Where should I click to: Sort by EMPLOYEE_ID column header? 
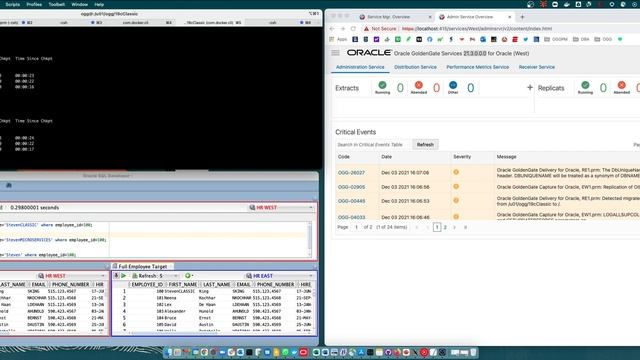pyautogui.click(x=147, y=284)
